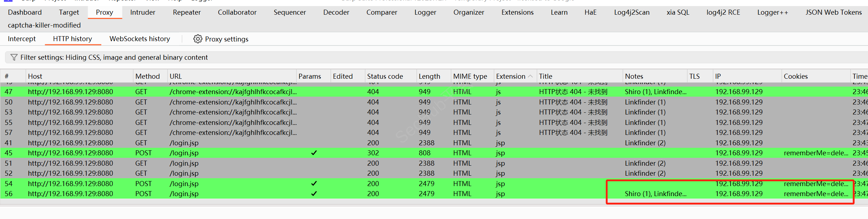The height and width of the screenshot is (219, 868).
Task: Open the Filter settings bar
Action: (x=114, y=58)
